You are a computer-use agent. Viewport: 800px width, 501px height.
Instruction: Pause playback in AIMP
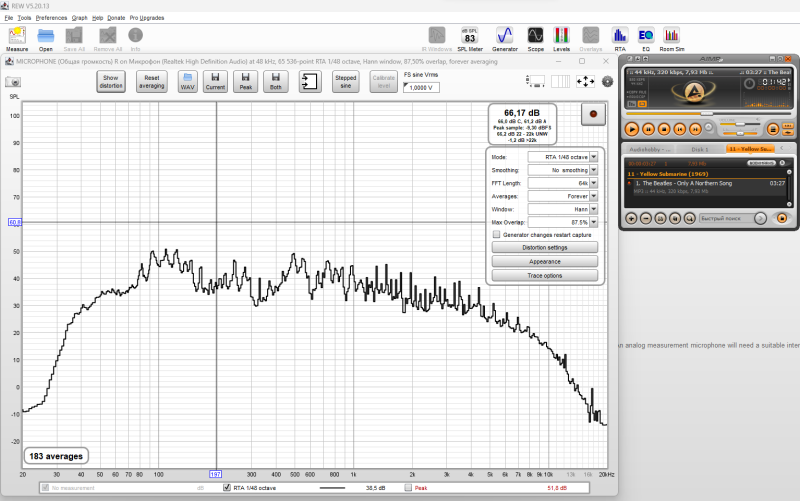point(648,130)
